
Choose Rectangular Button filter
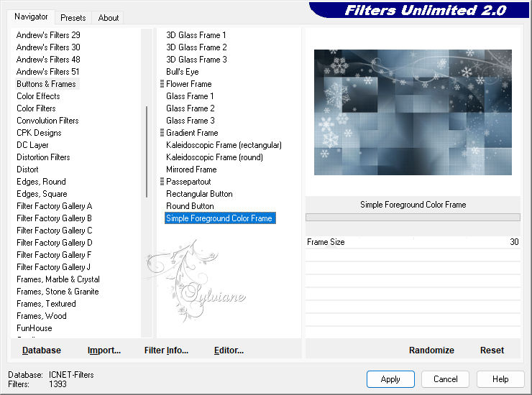(x=199, y=194)
